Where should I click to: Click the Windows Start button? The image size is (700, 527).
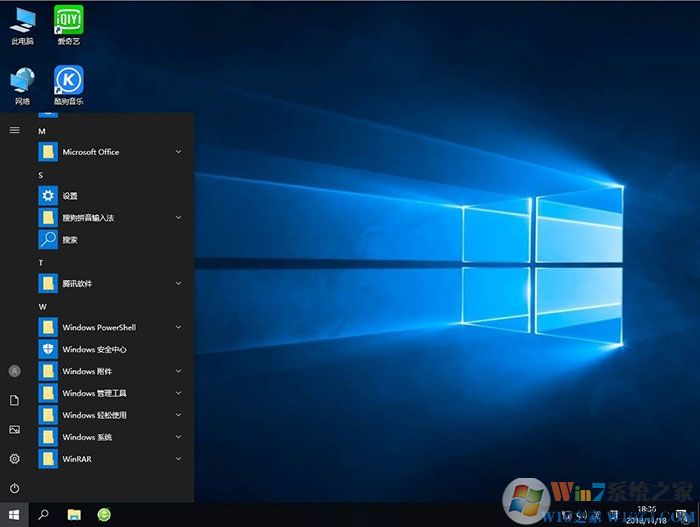point(14,514)
